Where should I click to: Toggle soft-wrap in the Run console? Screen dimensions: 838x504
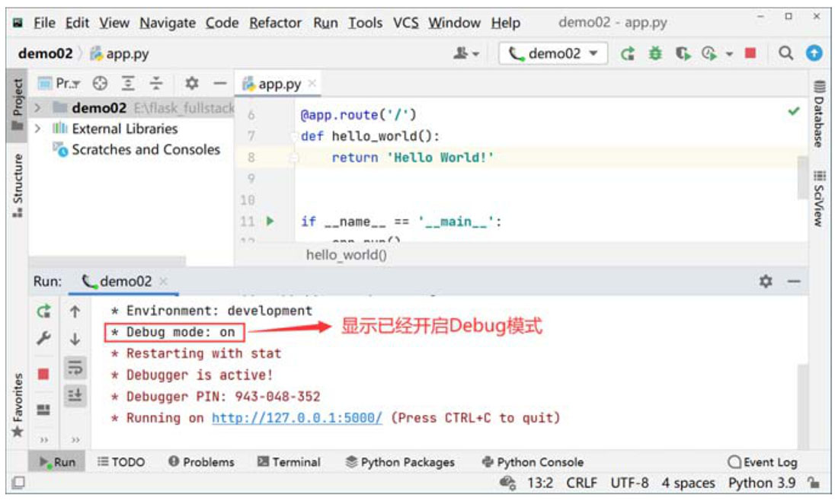pos(75,368)
